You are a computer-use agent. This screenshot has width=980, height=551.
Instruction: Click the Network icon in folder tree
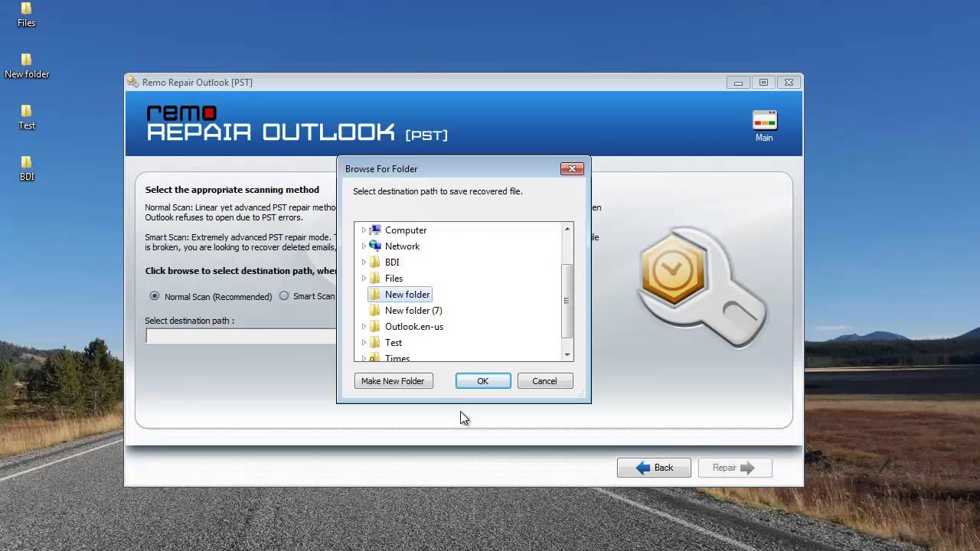[x=375, y=246]
